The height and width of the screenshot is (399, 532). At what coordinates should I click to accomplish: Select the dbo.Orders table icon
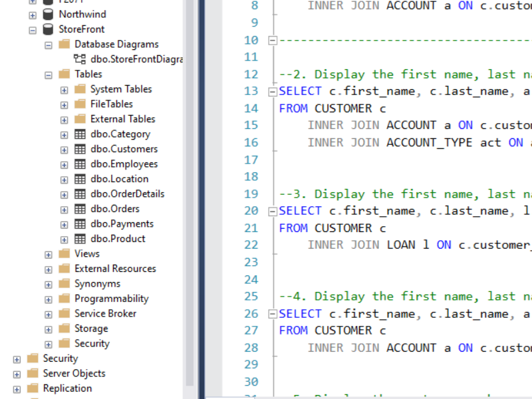tap(80, 209)
